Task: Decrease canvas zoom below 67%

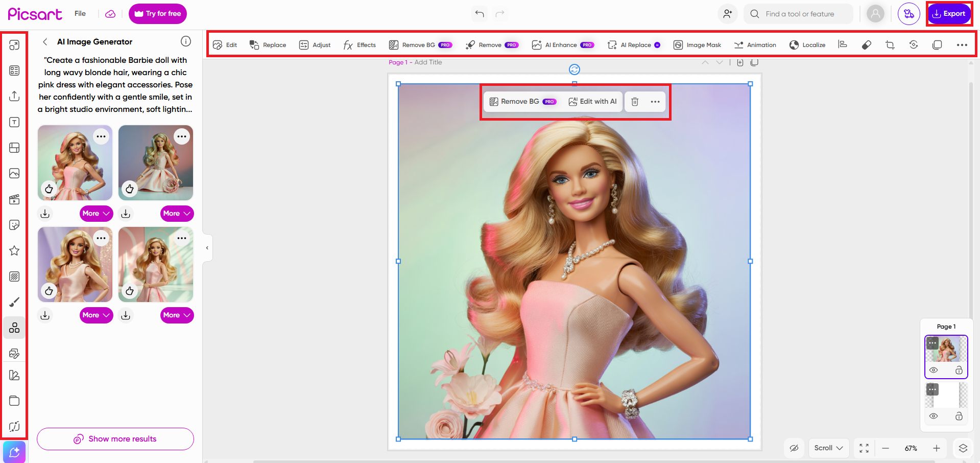Action: 886,448
